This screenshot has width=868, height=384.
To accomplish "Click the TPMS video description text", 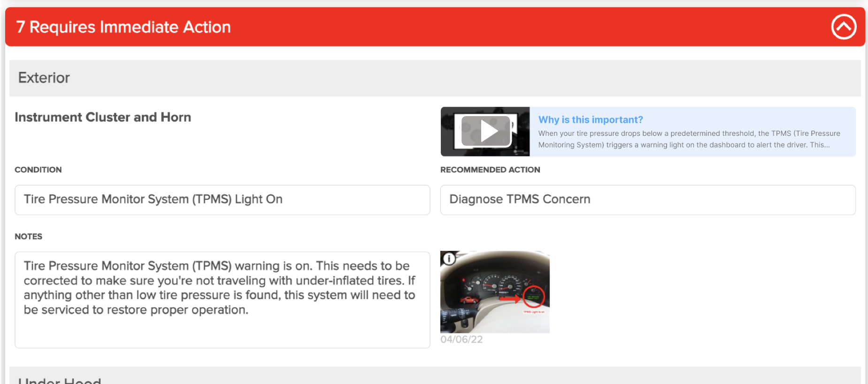I will click(689, 139).
